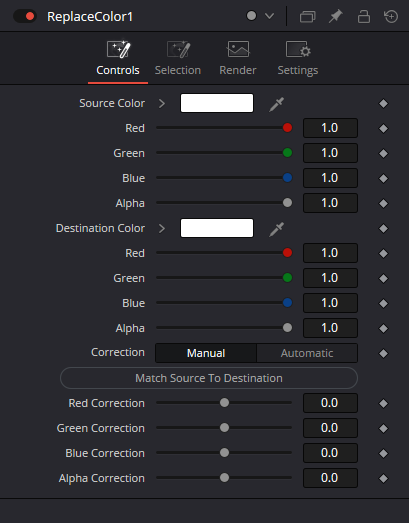Switch to the Controls tab
The image size is (409, 523).
click(118, 59)
